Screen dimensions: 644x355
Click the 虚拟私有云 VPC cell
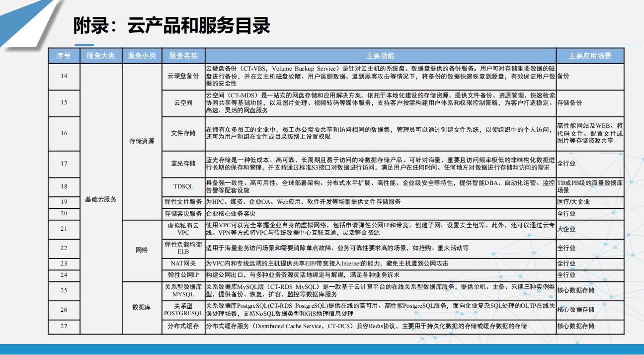(183, 229)
